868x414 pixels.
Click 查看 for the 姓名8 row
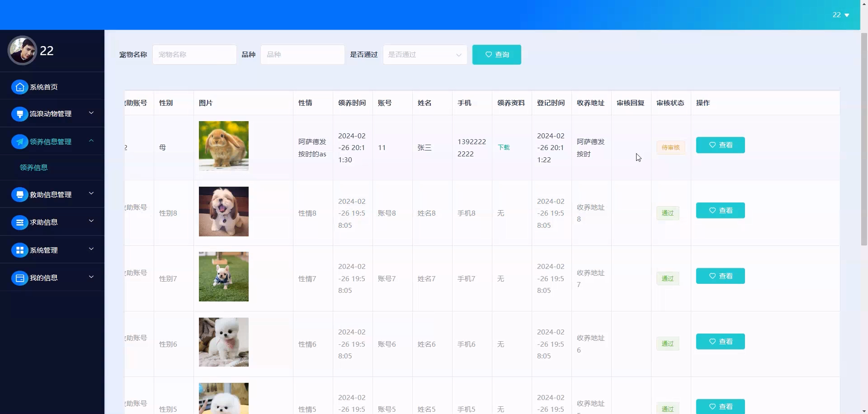(720, 211)
